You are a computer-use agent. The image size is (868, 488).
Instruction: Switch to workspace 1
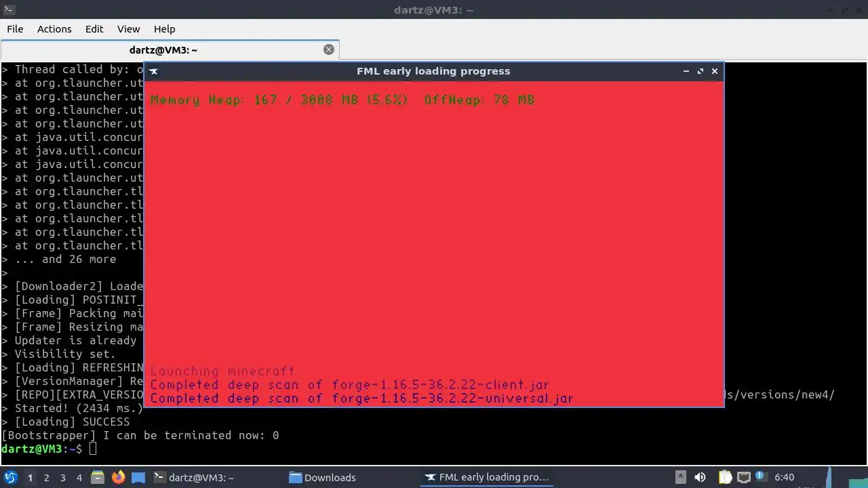pyautogui.click(x=30, y=478)
